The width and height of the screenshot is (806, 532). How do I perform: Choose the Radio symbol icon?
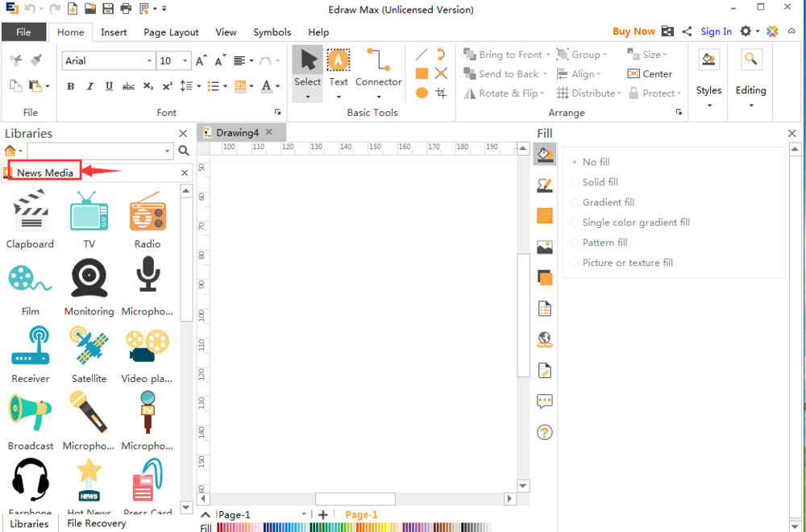click(147, 211)
